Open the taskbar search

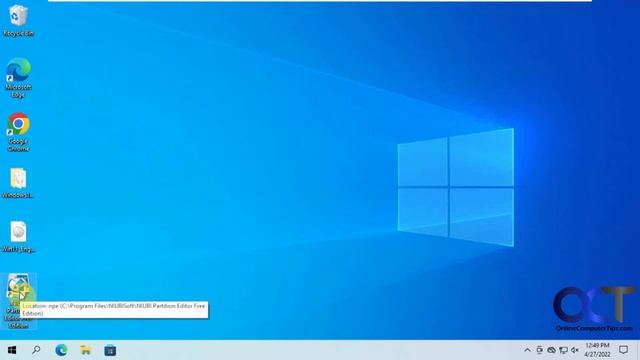(x=36, y=350)
